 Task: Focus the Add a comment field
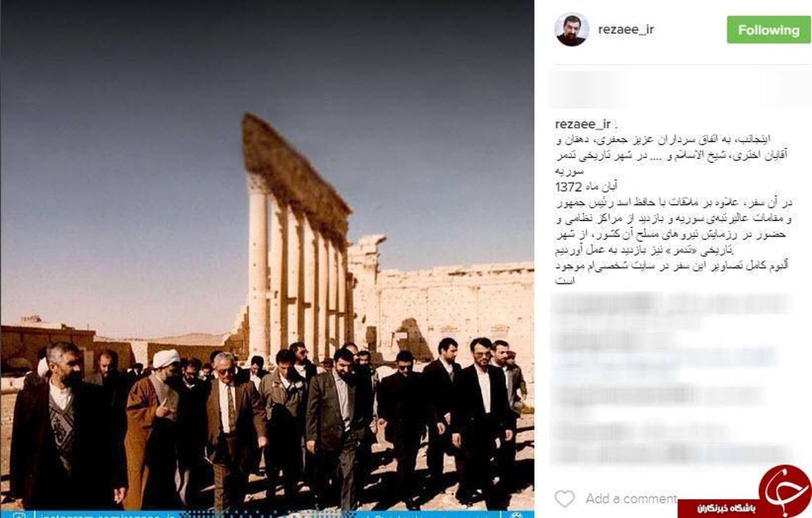pyautogui.click(x=631, y=499)
